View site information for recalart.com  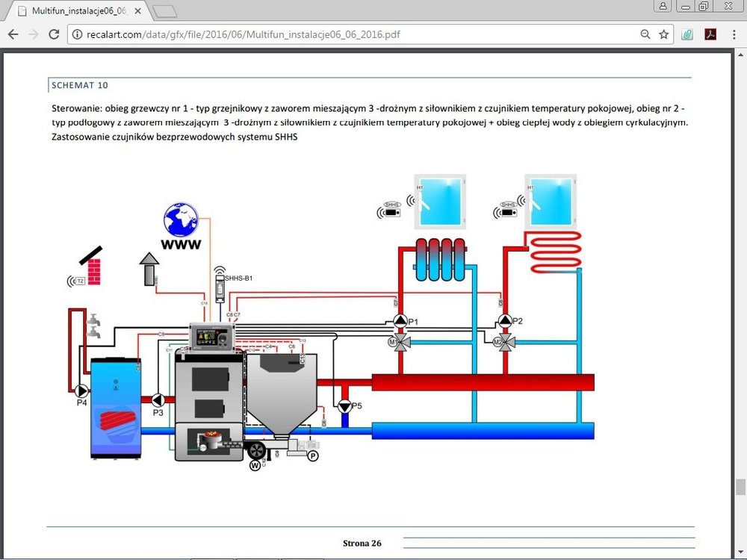(77, 34)
